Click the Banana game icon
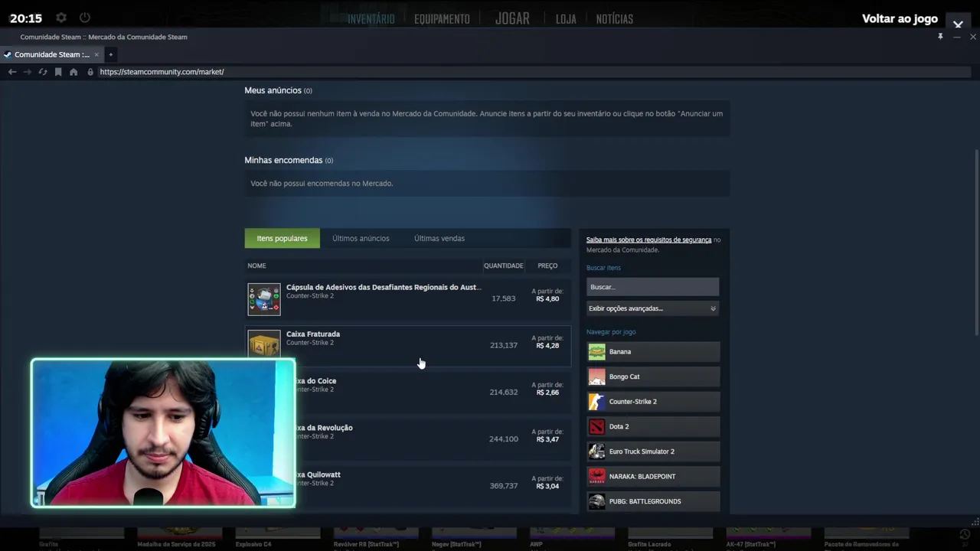Screen dimensions: 980x551 [596, 352]
